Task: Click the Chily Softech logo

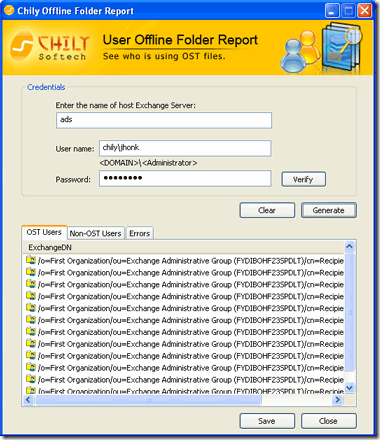Action: [x=50, y=47]
